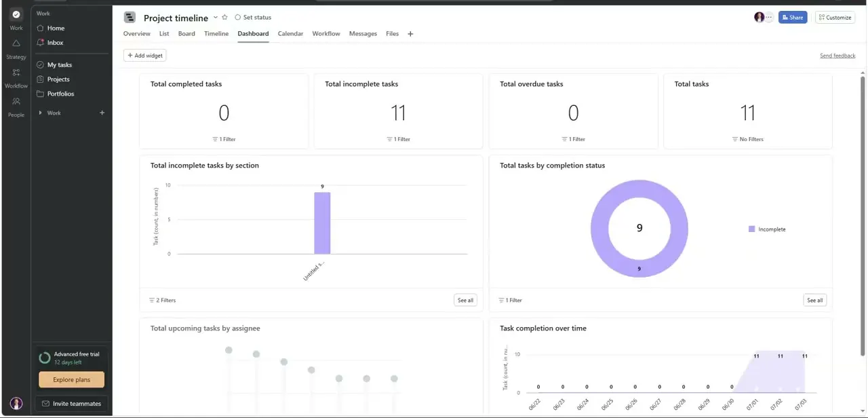
Task: Open No Filters on Total tasks widget
Action: 747,139
